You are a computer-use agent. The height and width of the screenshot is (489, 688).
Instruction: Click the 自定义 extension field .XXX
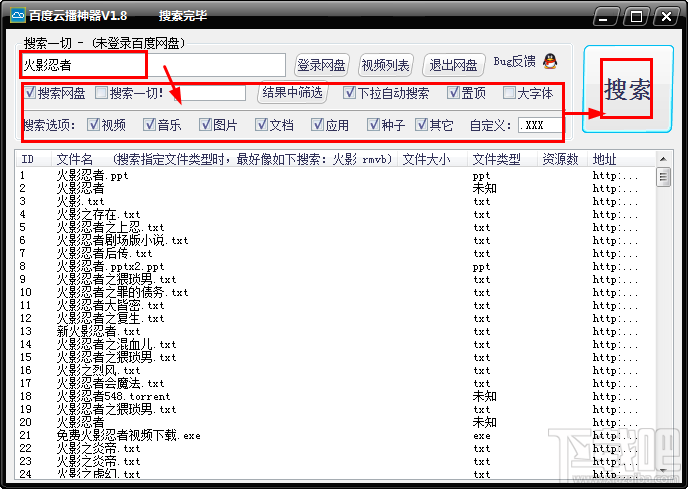click(x=539, y=125)
